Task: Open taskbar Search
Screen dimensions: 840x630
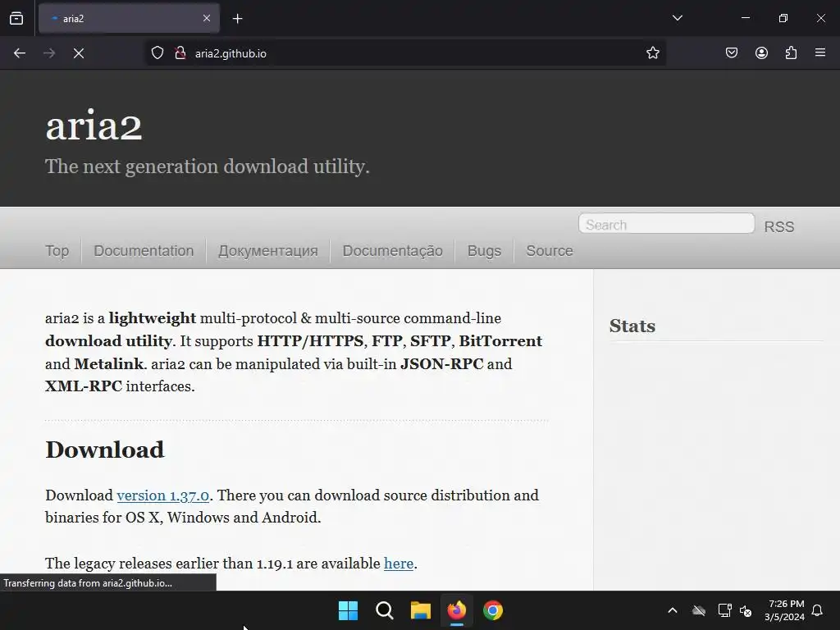Action: pyautogui.click(x=384, y=610)
